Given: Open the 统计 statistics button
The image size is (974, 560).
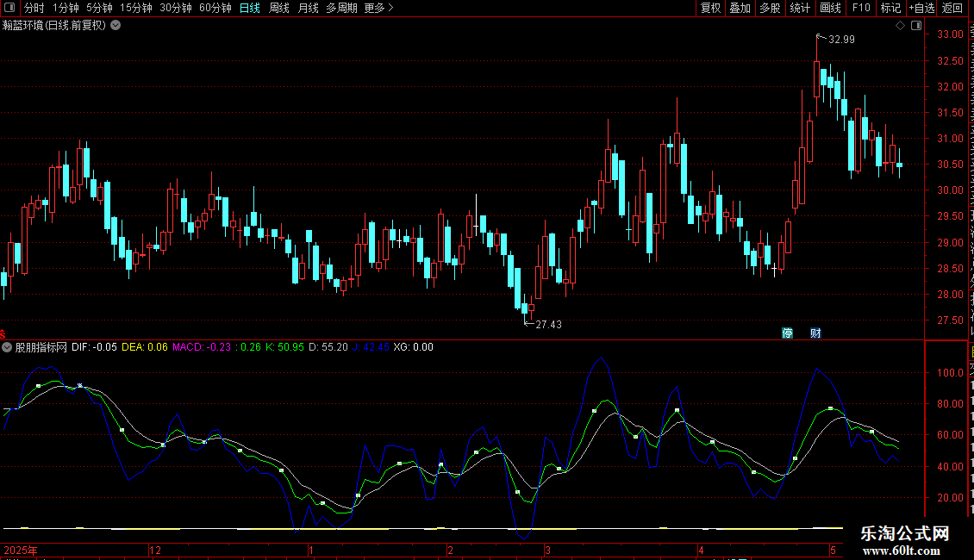Looking at the screenshot, I should pyautogui.click(x=799, y=8).
